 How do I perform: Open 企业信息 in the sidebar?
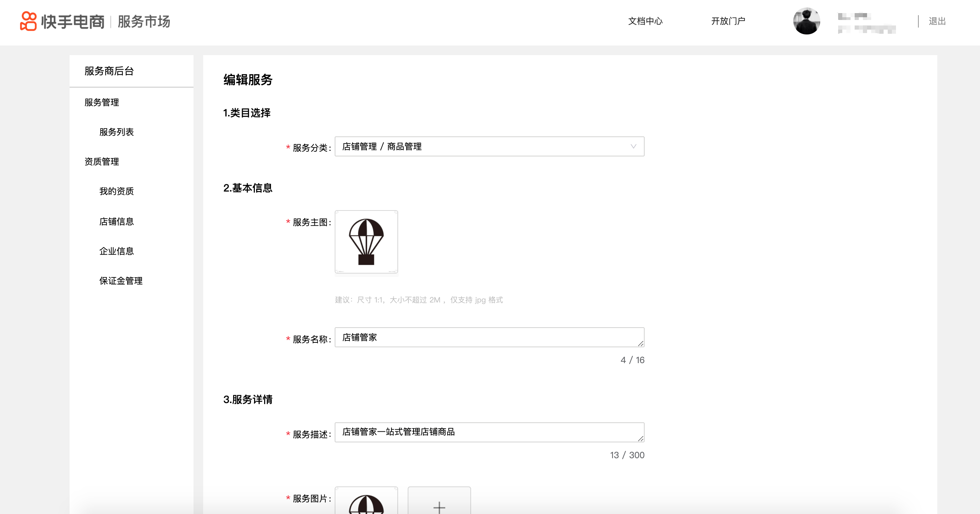click(116, 251)
